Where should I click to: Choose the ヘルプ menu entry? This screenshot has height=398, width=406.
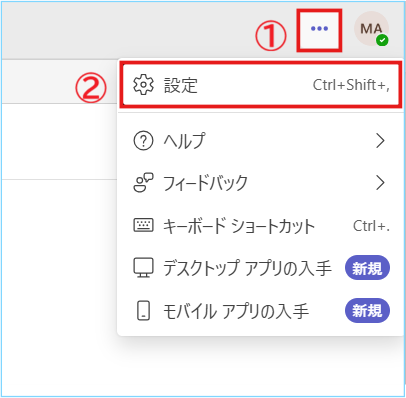[261, 141]
